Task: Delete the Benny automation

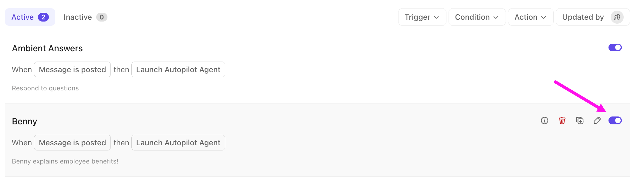Action: [x=562, y=121]
